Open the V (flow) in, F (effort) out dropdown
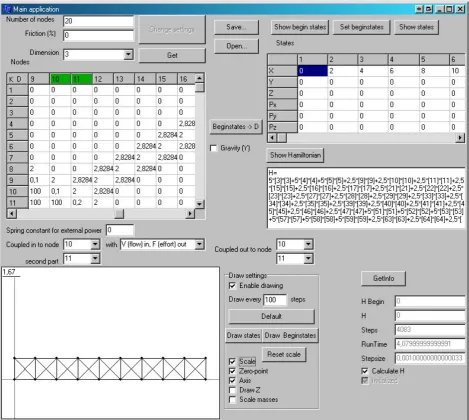Screen dimensions: 469x420 pos(199,244)
